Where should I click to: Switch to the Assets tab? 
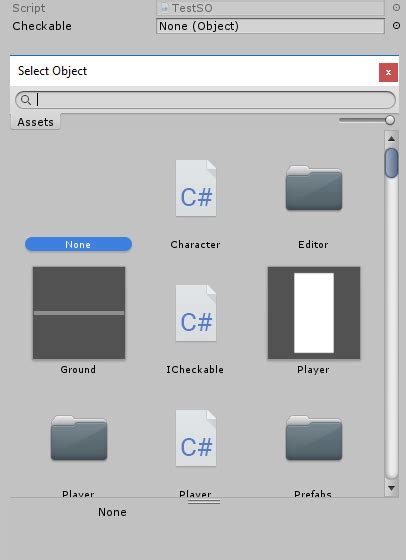click(x=35, y=122)
